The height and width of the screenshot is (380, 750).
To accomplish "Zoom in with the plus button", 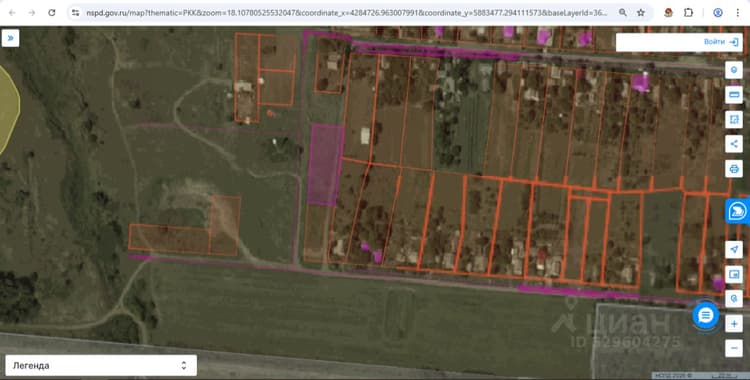I will click(x=734, y=324).
